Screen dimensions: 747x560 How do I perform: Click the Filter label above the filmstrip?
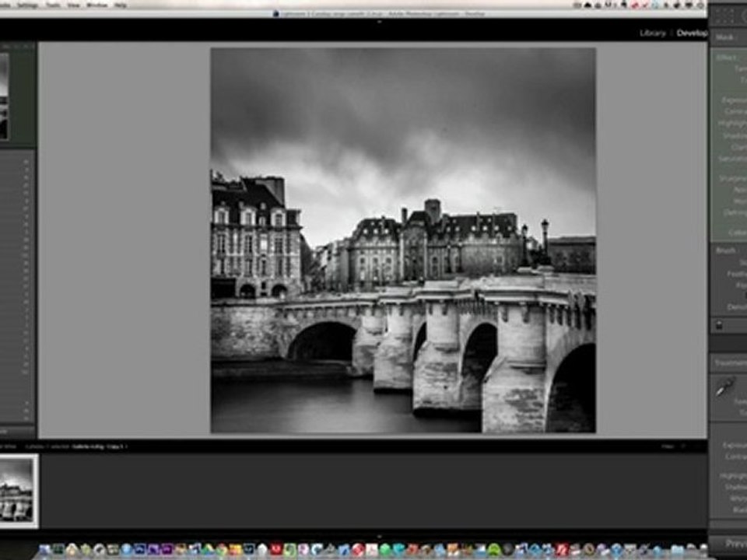coord(668,446)
